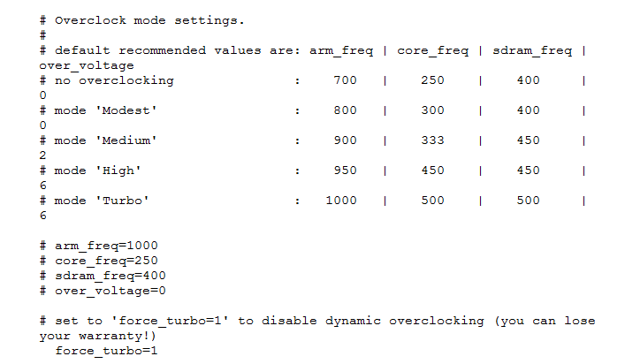Click the over_voltage=0 setting line
The image size is (640, 364).
pyautogui.click(x=103, y=291)
